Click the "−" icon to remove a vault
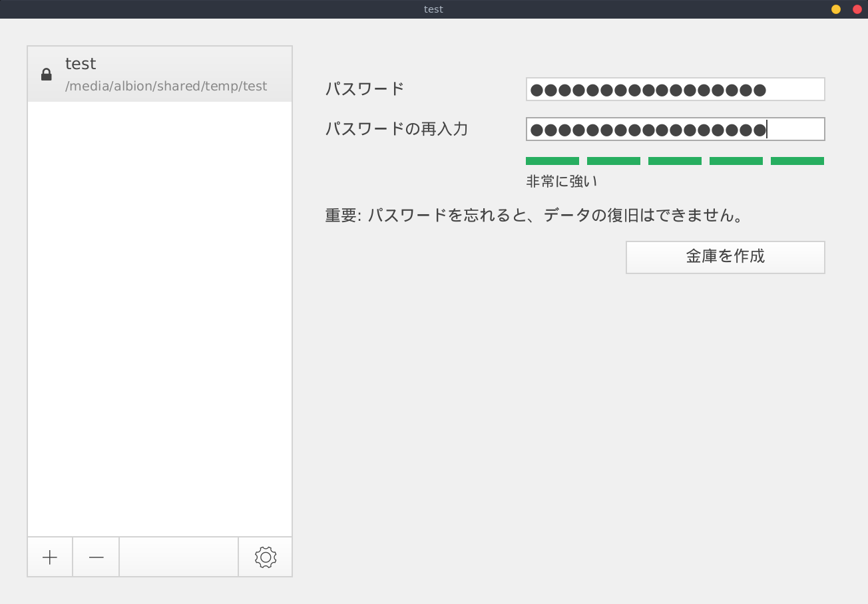 point(95,557)
